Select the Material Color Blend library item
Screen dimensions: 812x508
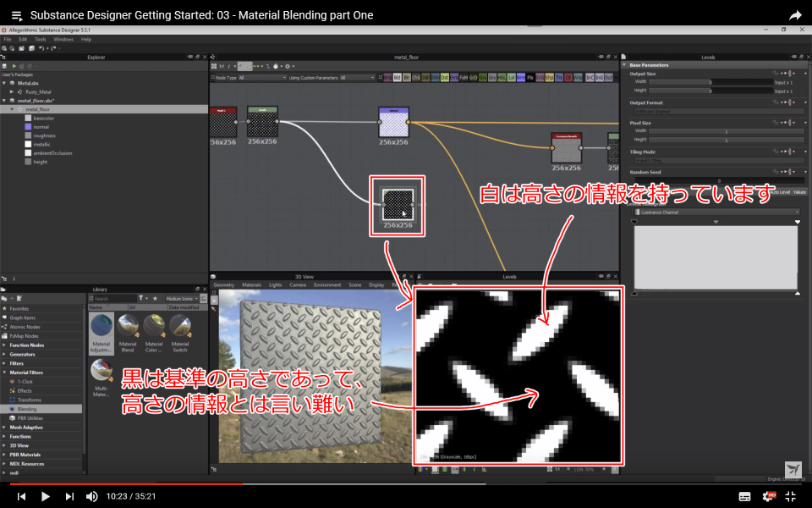pos(154,334)
